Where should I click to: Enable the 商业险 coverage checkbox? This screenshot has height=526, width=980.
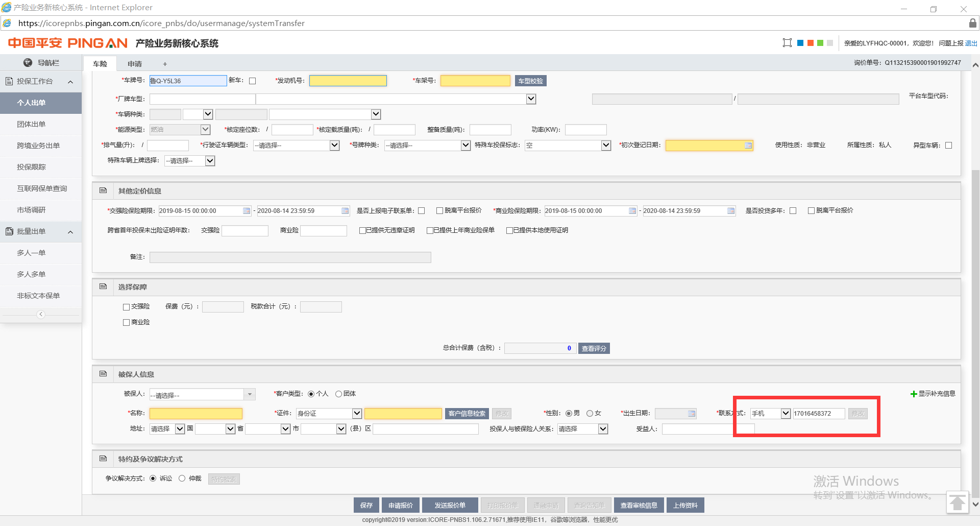click(x=127, y=323)
